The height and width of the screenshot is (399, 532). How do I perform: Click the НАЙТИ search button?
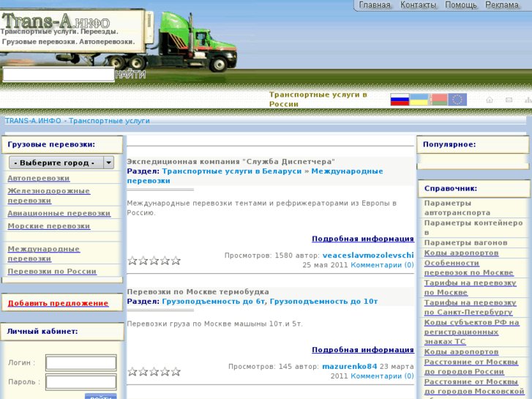(x=131, y=75)
